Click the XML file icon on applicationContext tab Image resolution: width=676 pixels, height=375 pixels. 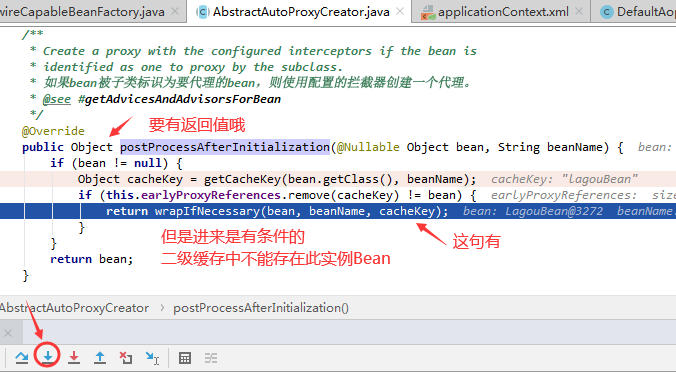pyautogui.click(x=428, y=12)
